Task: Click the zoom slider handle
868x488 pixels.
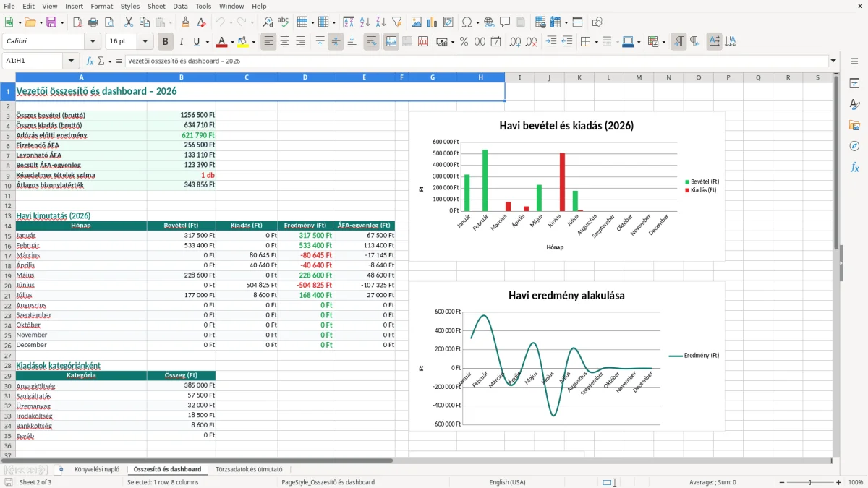Action: pyautogui.click(x=810, y=482)
